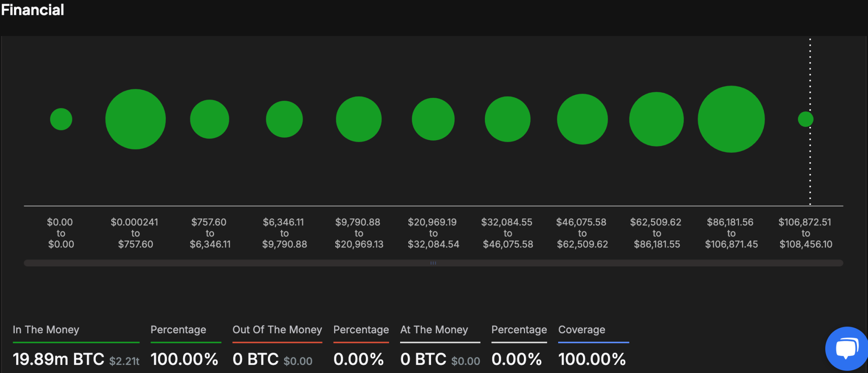Click the 0.00% beside Out Of The Money

[x=359, y=359]
